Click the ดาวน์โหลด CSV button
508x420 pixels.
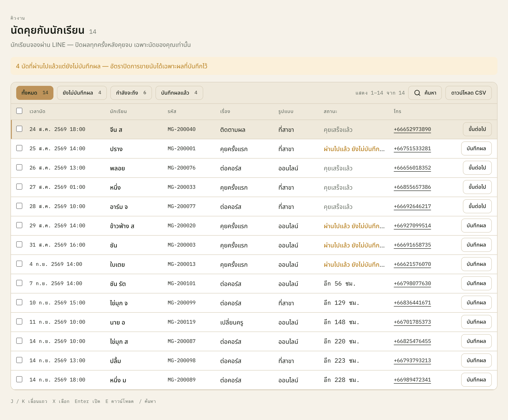468,93
